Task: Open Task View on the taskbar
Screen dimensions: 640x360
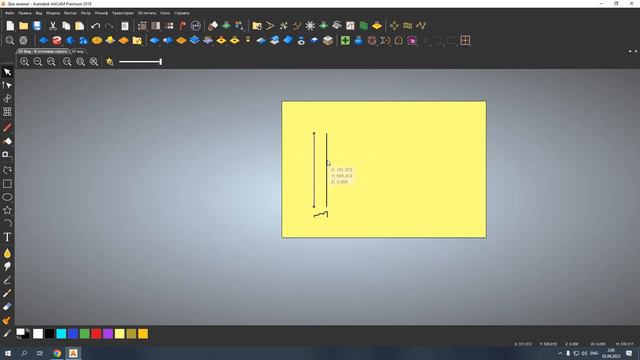Action: click(x=40, y=353)
